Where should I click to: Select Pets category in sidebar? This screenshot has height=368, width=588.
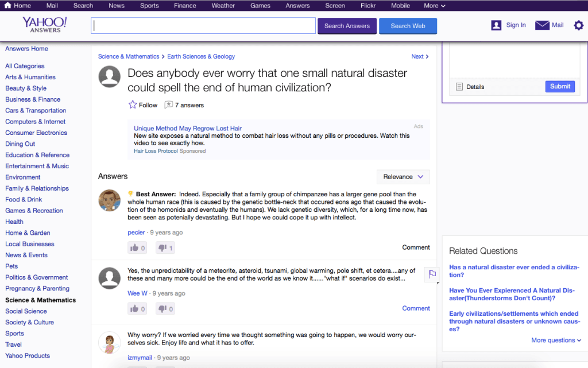(11, 266)
